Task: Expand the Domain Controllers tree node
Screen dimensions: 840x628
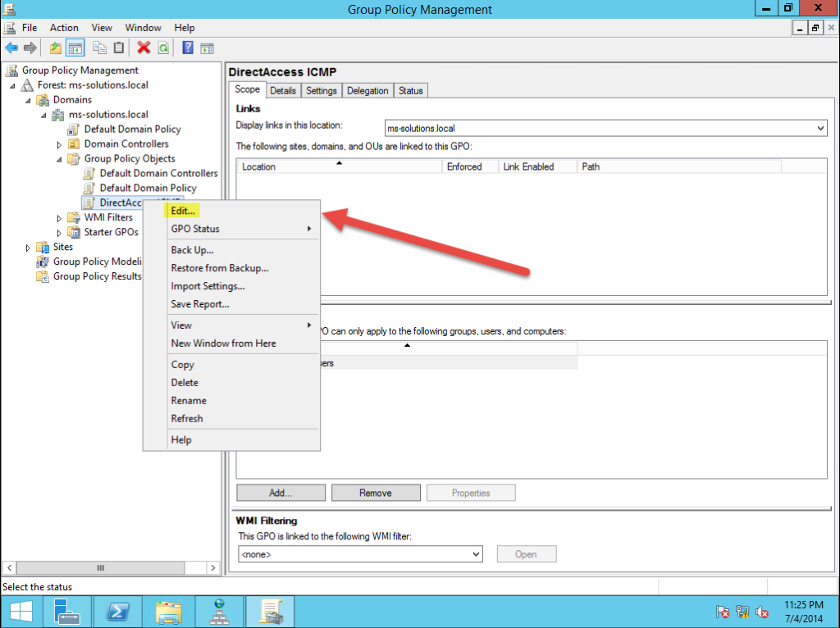Action: coord(59,144)
